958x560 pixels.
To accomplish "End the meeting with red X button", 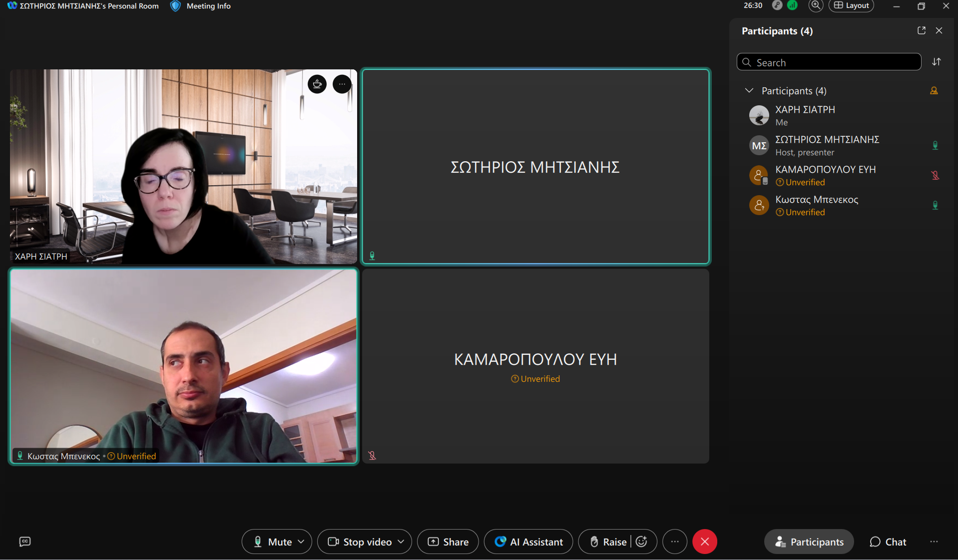I will tap(704, 542).
